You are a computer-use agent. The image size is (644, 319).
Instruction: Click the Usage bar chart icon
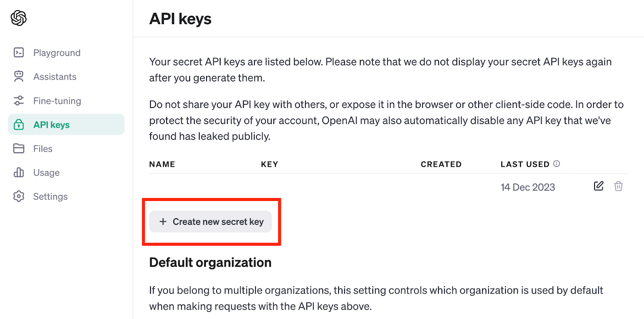19,172
